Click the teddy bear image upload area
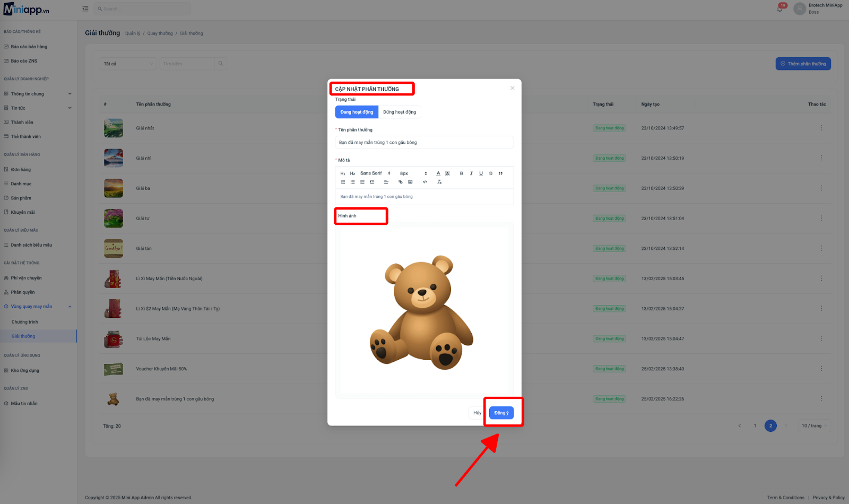The width and height of the screenshot is (849, 504). [424, 310]
